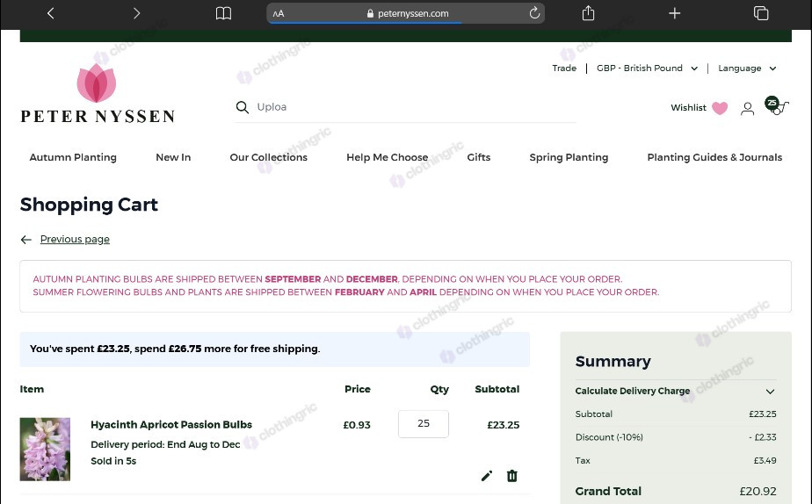Remove item with the trash icon

pos(512,476)
